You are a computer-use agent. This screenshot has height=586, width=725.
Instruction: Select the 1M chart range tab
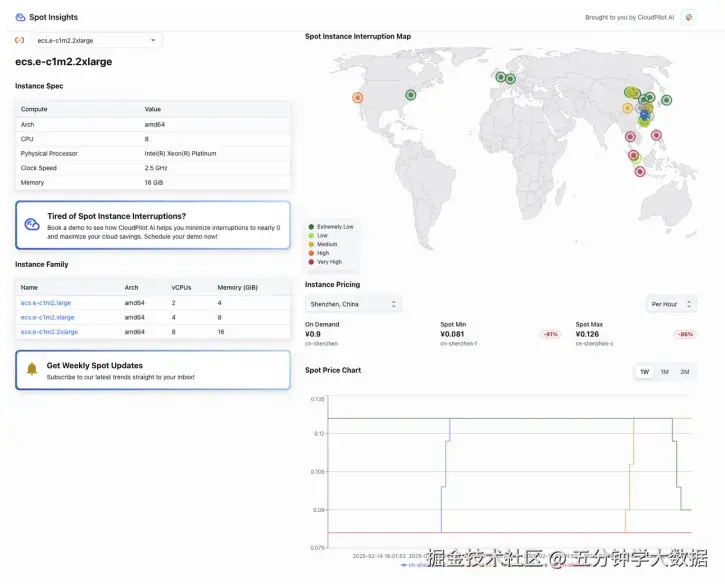[664, 372]
